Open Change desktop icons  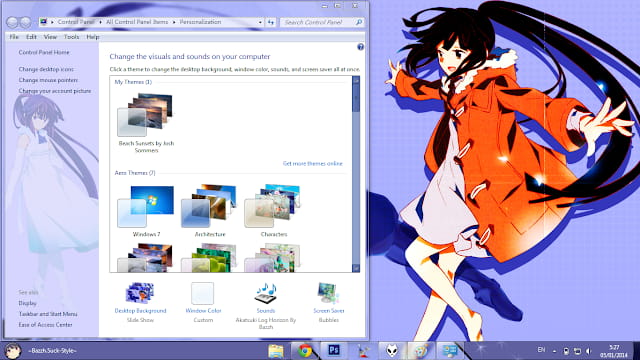[x=46, y=69]
